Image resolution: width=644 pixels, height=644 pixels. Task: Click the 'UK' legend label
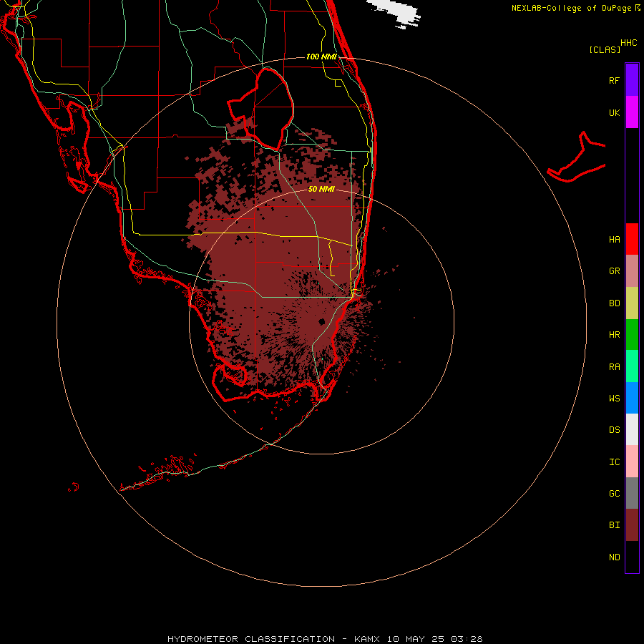[614, 113]
